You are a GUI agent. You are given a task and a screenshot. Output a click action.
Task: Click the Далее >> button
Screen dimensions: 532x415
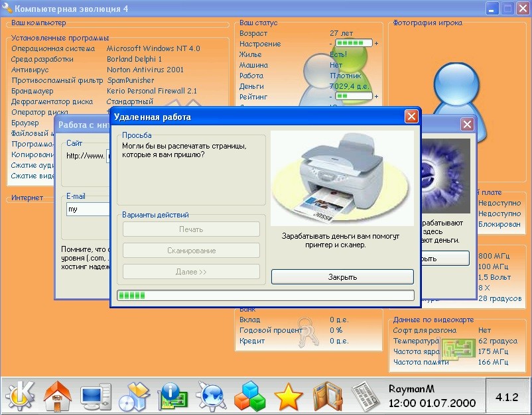(x=191, y=272)
